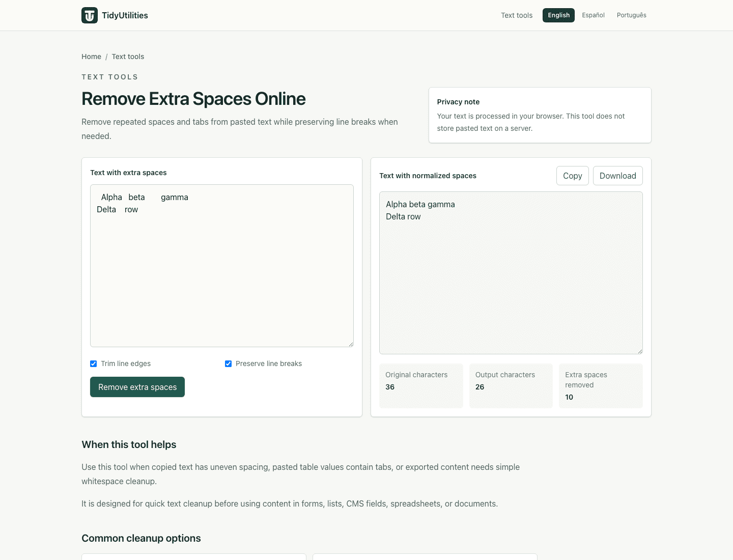Click the TEXT TOOLS eyebrow label
The height and width of the screenshot is (560, 733).
coord(109,77)
